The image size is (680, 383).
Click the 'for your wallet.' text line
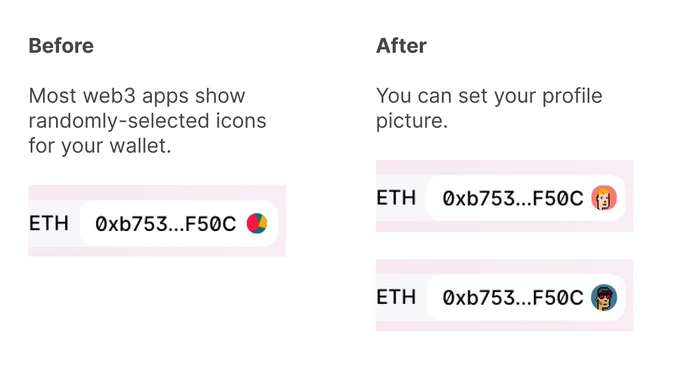(100, 146)
